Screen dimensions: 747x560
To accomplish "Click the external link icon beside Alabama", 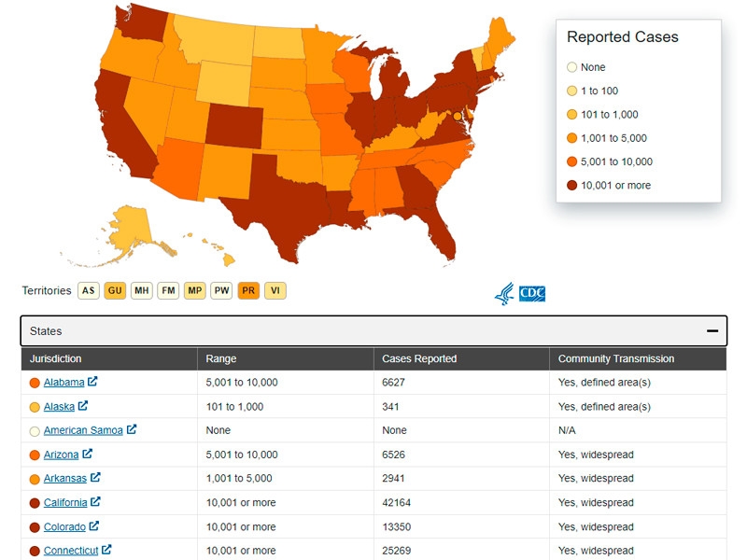I will click(x=93, y=382).
